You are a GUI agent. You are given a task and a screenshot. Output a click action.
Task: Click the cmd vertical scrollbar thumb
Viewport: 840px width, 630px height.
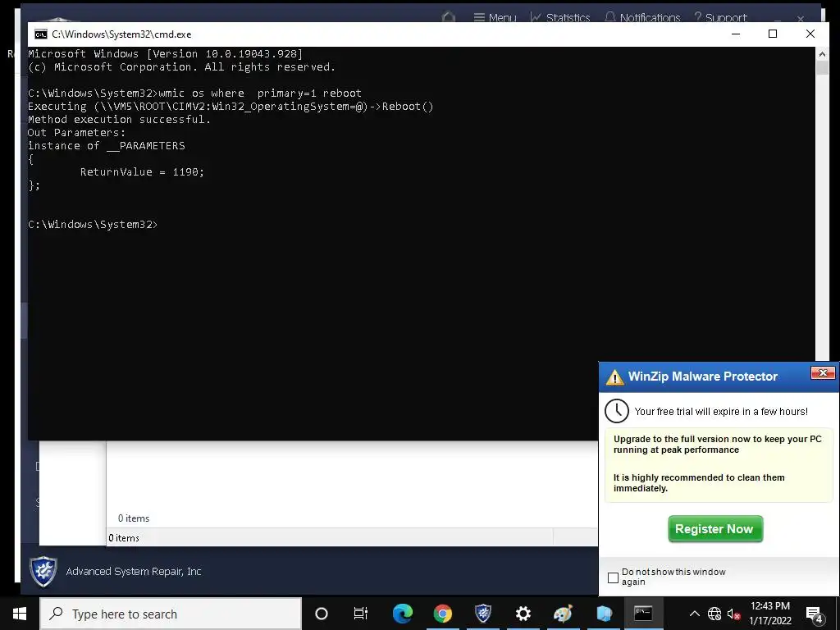point(822,67)
